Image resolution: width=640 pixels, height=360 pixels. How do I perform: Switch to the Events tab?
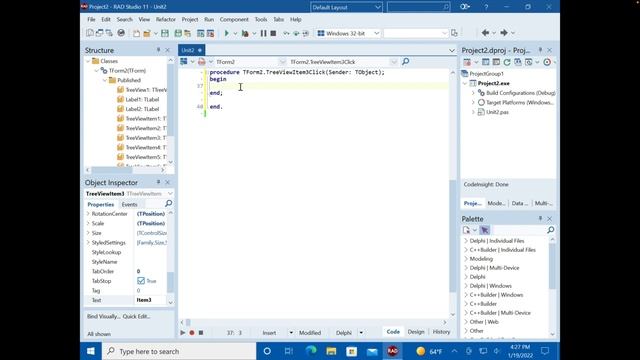click(129, 204)
